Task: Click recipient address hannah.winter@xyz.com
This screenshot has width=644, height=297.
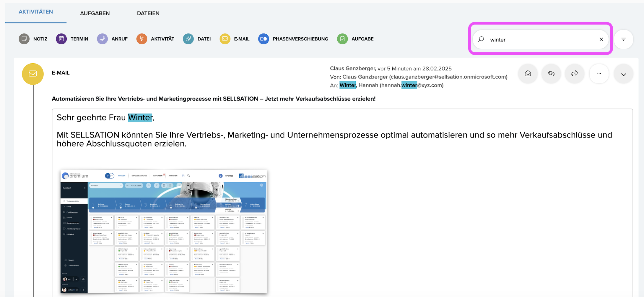Action: point(412,85)
